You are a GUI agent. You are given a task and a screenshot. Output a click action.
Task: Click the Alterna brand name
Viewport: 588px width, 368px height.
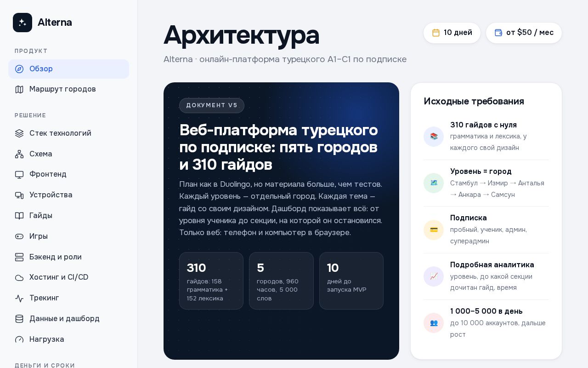click(55, 23)
